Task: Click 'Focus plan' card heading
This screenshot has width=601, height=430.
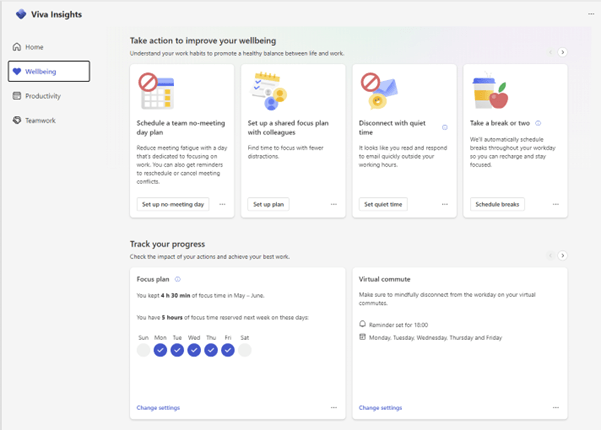Action: pos(153,279)
